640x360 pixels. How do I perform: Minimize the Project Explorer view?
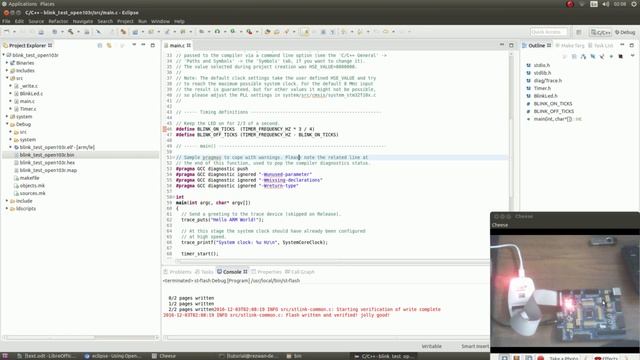pos(143,45)
